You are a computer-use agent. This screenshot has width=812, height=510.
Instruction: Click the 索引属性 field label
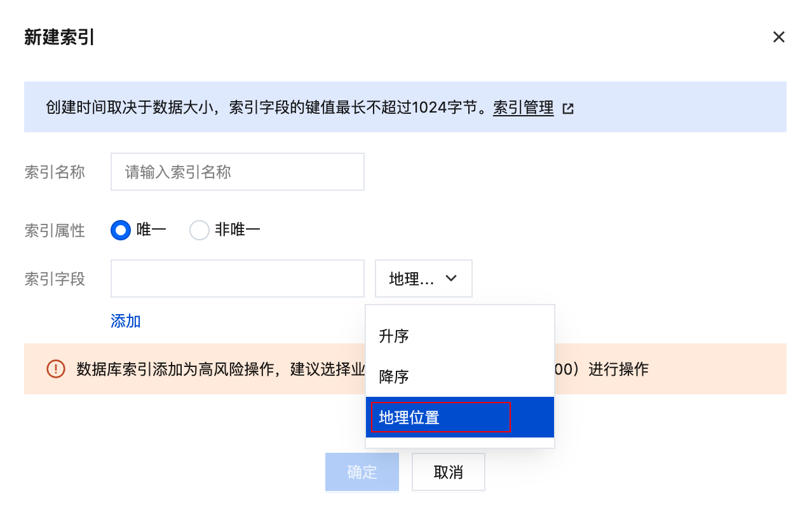[55, 230]
